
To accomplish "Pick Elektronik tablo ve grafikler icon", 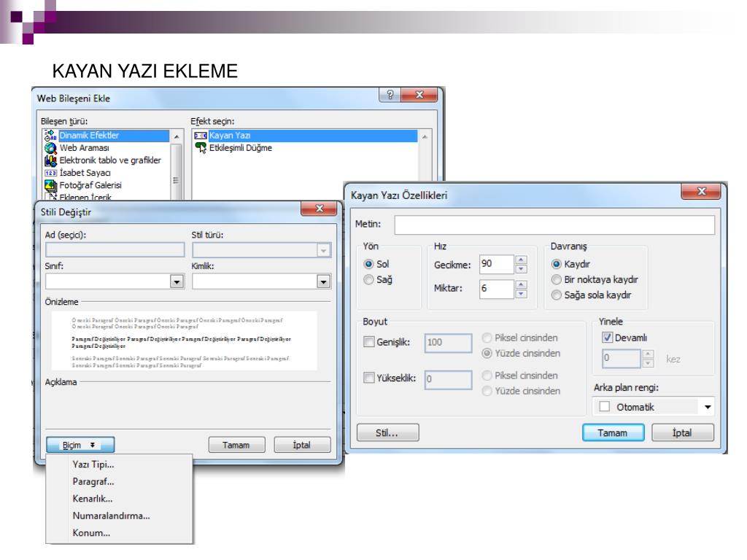I will click(x=50, y=160).
